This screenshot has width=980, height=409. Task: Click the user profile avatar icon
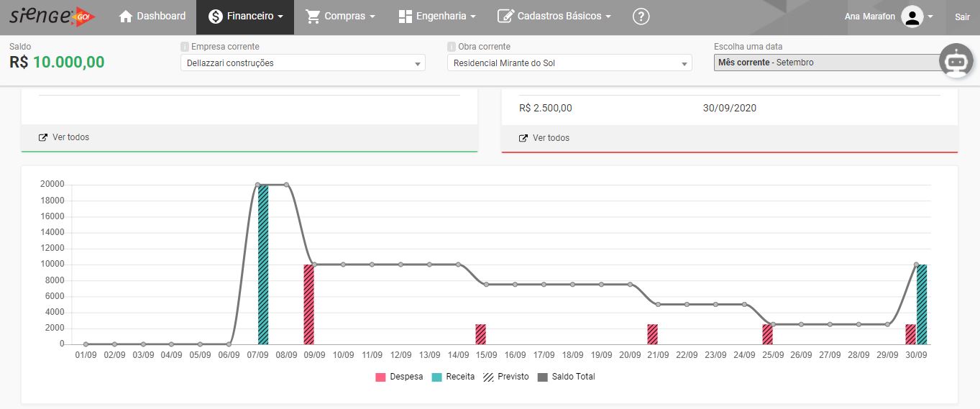tap(912, 17)
